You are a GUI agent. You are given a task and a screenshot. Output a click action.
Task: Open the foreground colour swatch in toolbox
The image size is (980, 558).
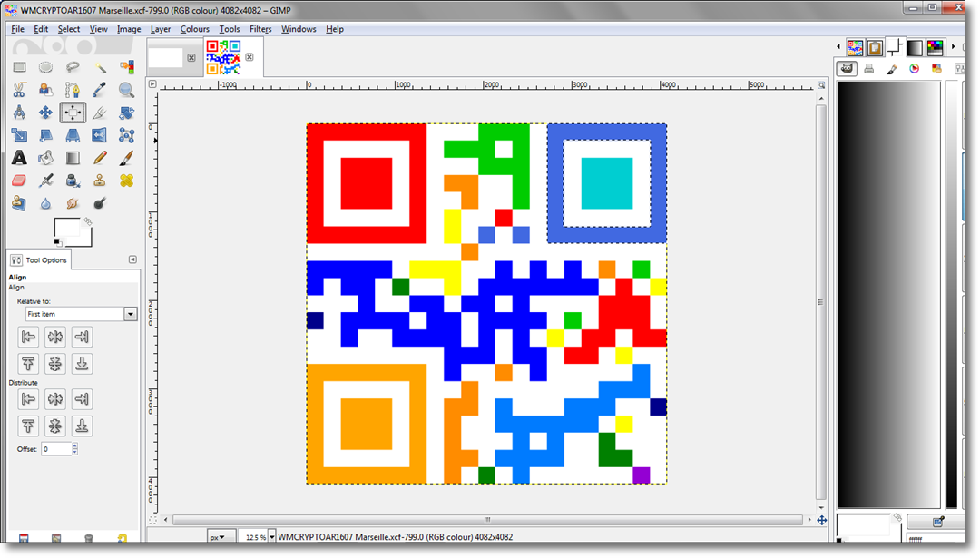tap(66, 228)
